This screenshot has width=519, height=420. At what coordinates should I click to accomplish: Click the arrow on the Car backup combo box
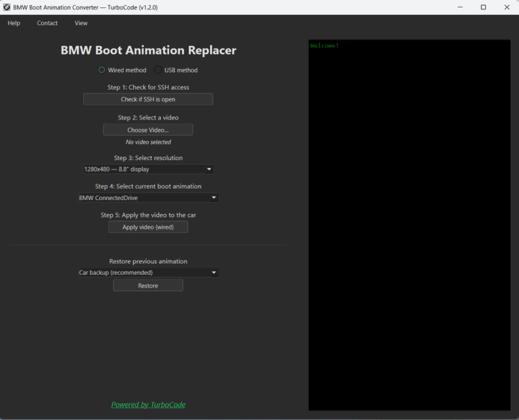pyautogui.click(x=214, y=273)
